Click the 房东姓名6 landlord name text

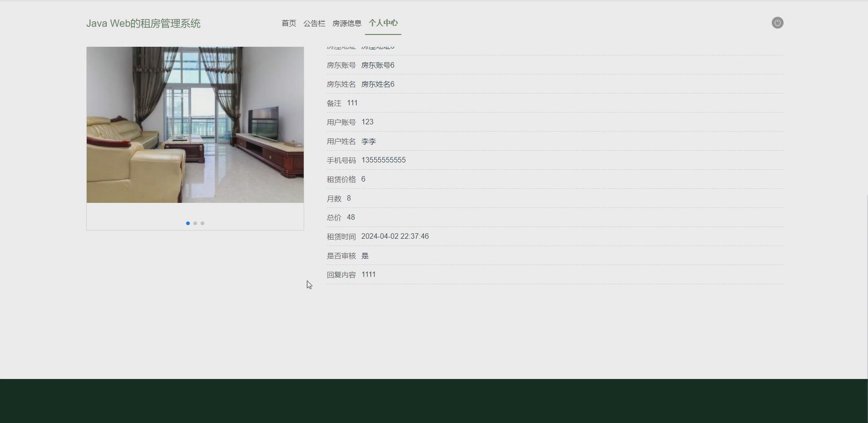[x=377, y=84]
